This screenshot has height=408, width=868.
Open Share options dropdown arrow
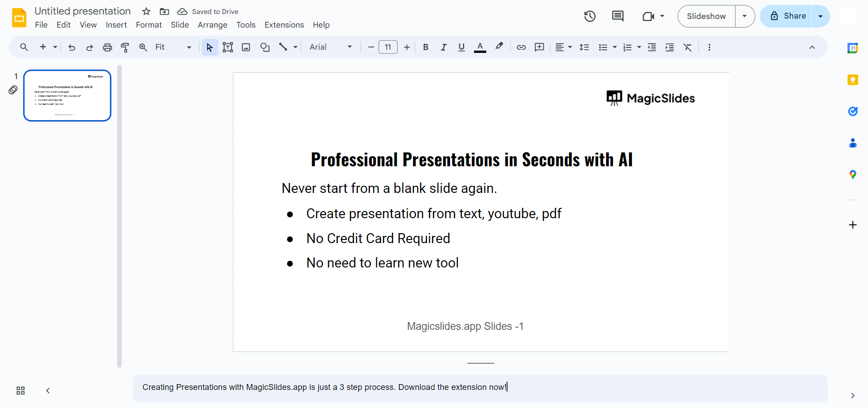pyautogui.click(x=821, y=16)
